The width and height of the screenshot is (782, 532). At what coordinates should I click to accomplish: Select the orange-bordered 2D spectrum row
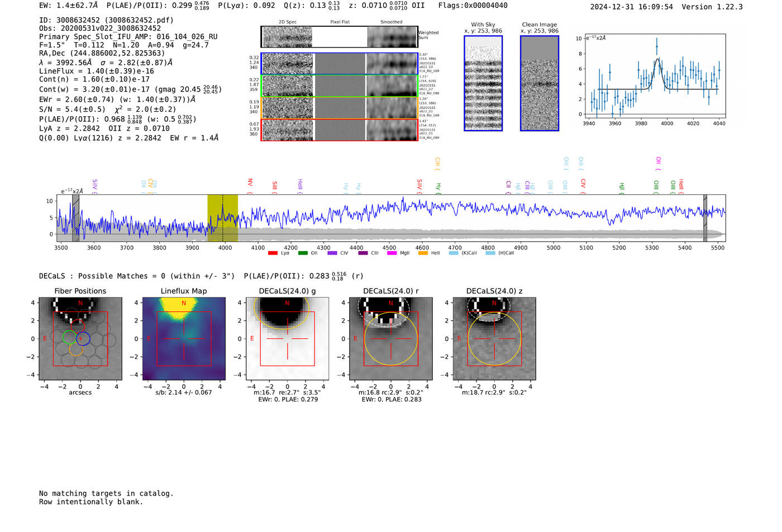click(x=339, y=108)
